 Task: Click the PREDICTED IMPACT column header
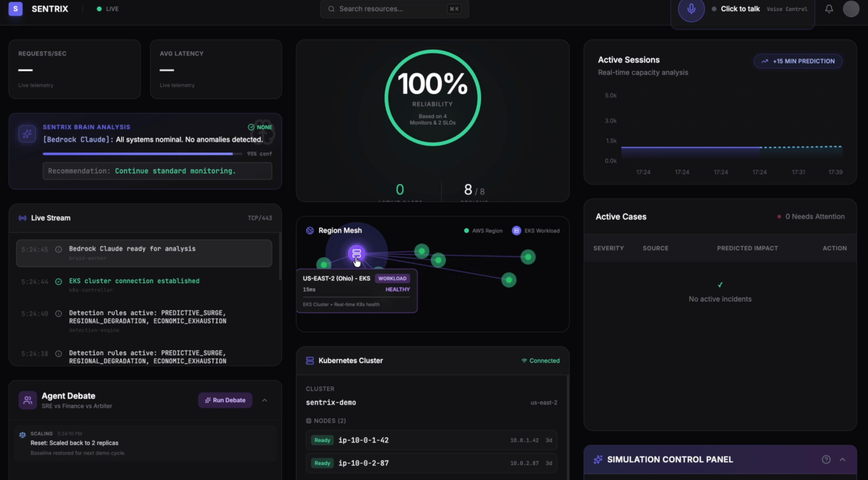[747, 248]
